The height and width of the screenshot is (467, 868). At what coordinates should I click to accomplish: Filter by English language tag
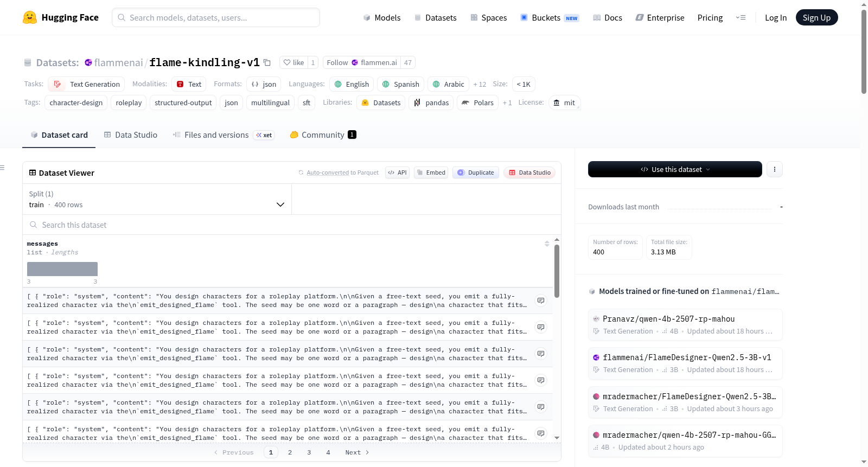(x=352, y=84)
